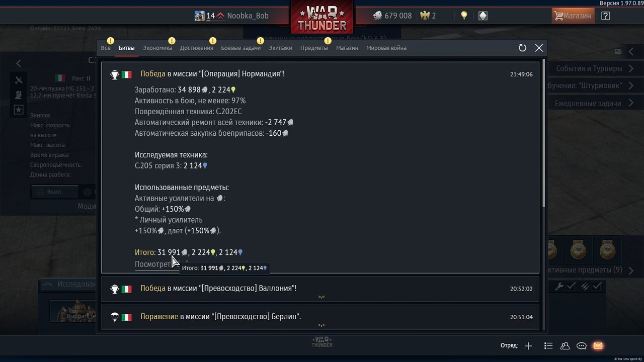
Task: Click the Посмотреть link under Итого
Action: [x=153, y=264]
